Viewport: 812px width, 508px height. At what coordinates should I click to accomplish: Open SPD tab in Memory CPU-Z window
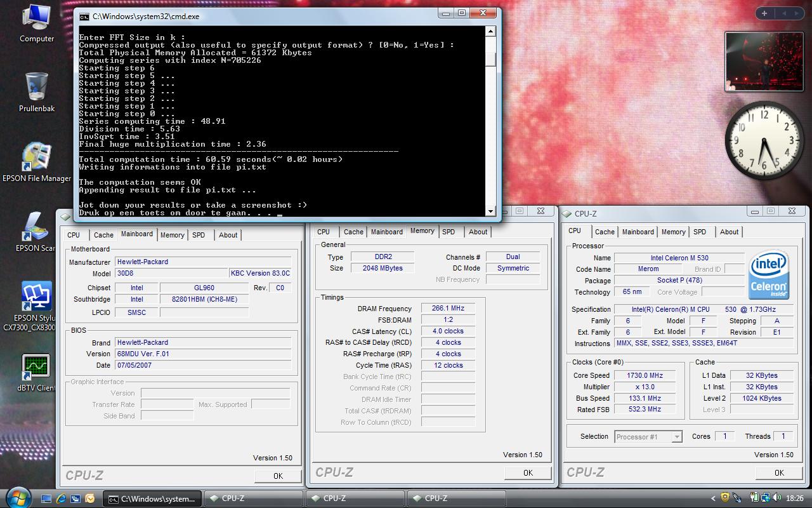tap(449, 232)
